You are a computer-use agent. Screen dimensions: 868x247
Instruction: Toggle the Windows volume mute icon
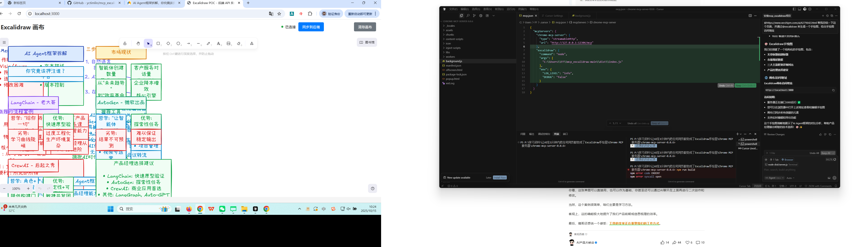point(348,209)
